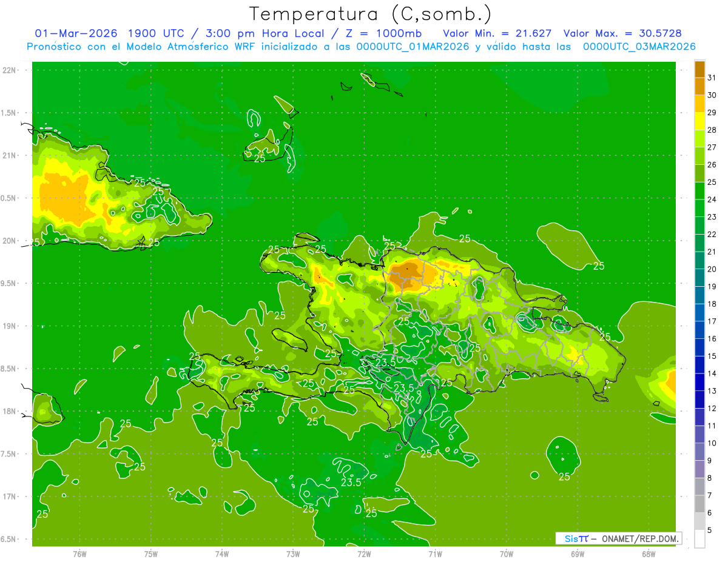Viewport: 728px width, 562px height.
Task: Click the '15' label on the color scale
Action: click(712, 356)
